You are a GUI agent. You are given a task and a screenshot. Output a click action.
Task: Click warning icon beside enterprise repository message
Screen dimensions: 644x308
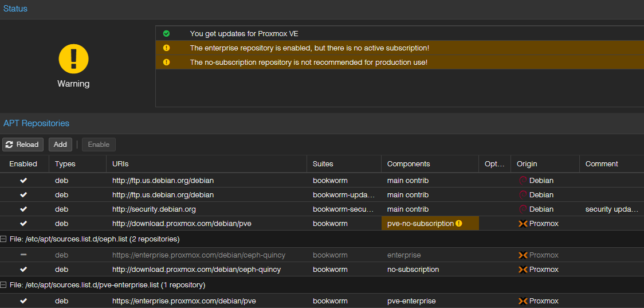166,48
